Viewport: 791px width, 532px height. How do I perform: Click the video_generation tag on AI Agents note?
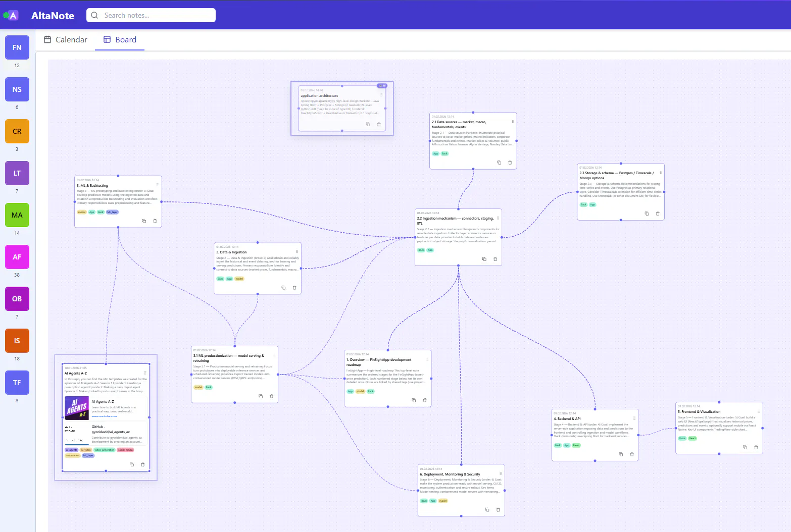(x=105, y=450)
